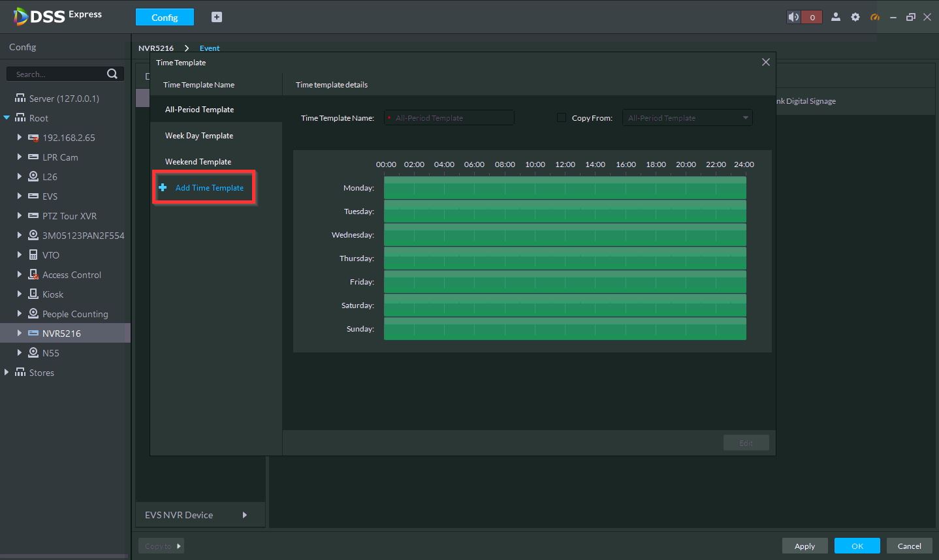Collapse the Root tree node

(7, 118)
